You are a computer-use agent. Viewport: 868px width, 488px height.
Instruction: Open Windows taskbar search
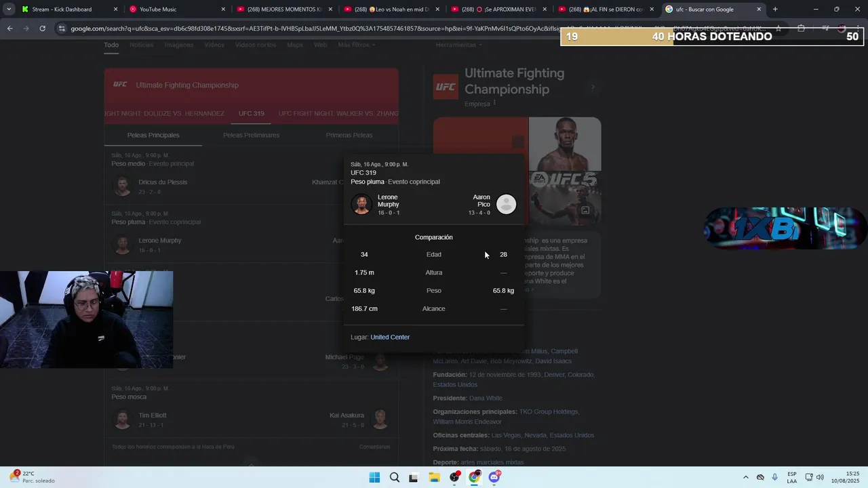click(x=394, y=477)
